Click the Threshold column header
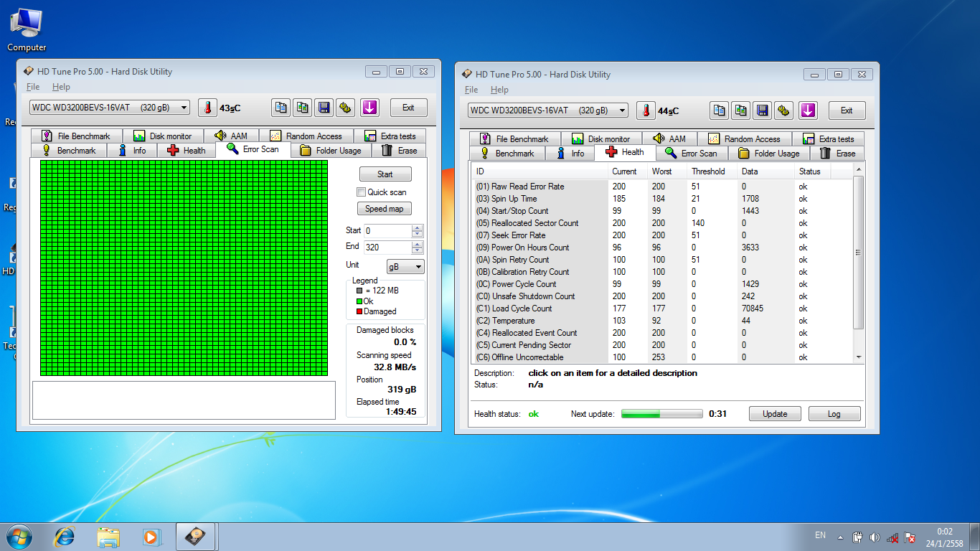The image size is (980, 551). (712, 171)
